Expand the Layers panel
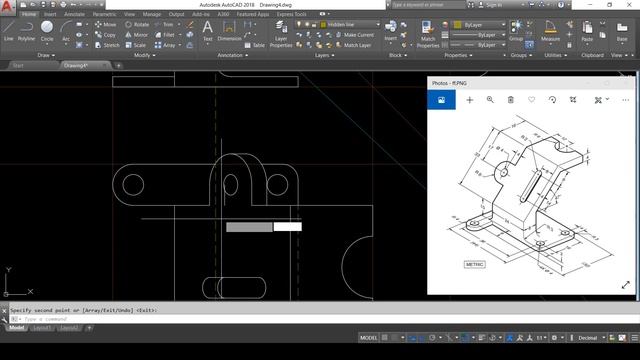Viewport: 640px width, 360px height. tap(324, 55)
